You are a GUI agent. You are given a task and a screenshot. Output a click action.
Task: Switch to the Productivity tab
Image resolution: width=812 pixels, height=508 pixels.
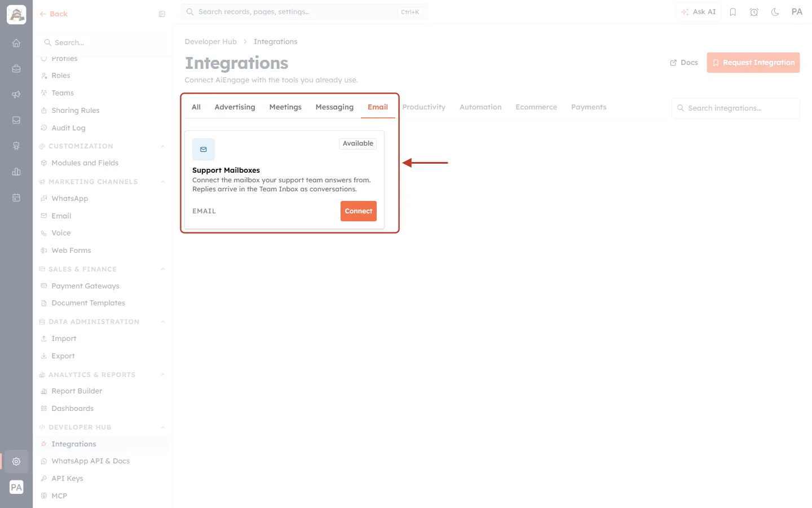424,107
